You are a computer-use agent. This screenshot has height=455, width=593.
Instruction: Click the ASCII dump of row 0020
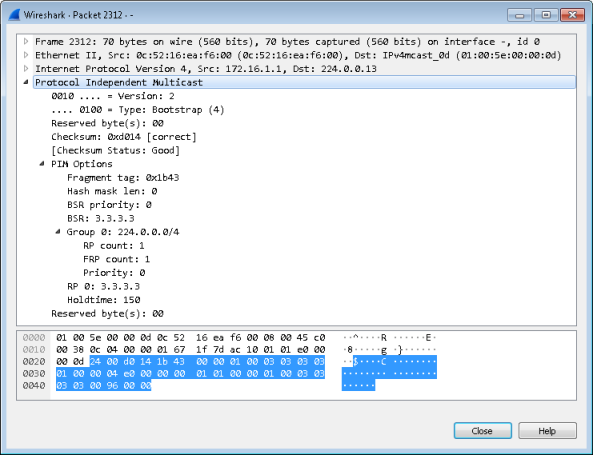pos(389,362)
